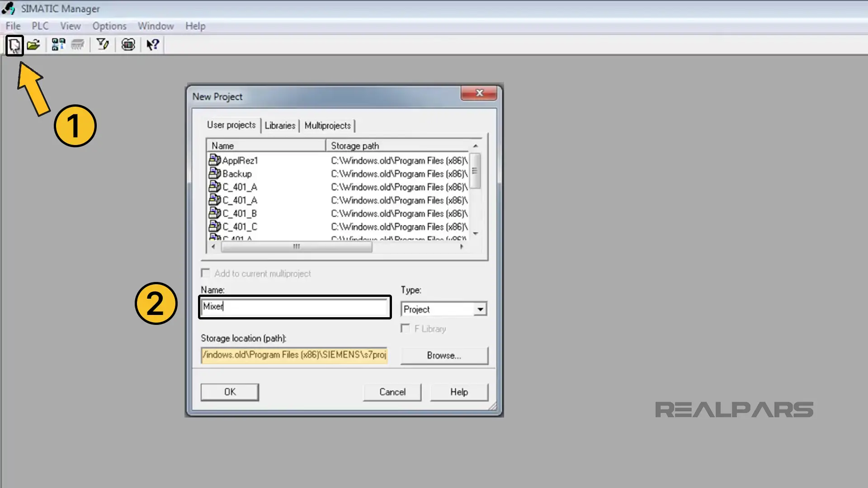The height and width of the screenshot is (488, 868).
Task: Click the Storage location path field
Action: [x=294, y=355]
